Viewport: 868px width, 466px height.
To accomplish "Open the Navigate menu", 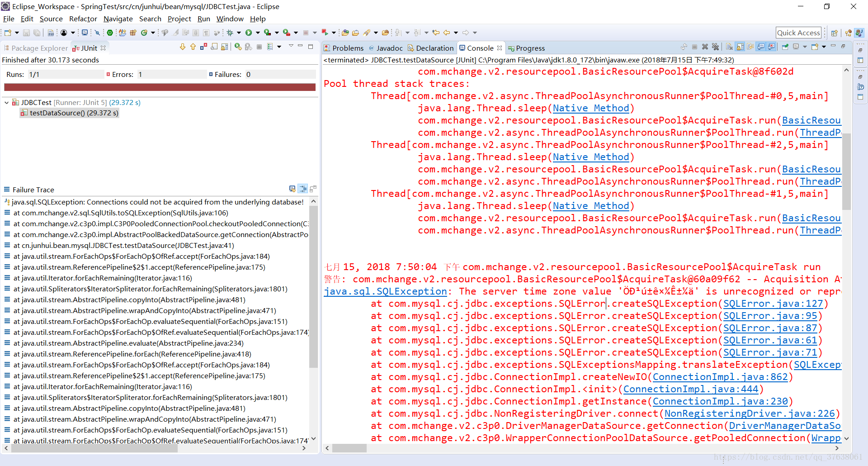I will 118,19.
